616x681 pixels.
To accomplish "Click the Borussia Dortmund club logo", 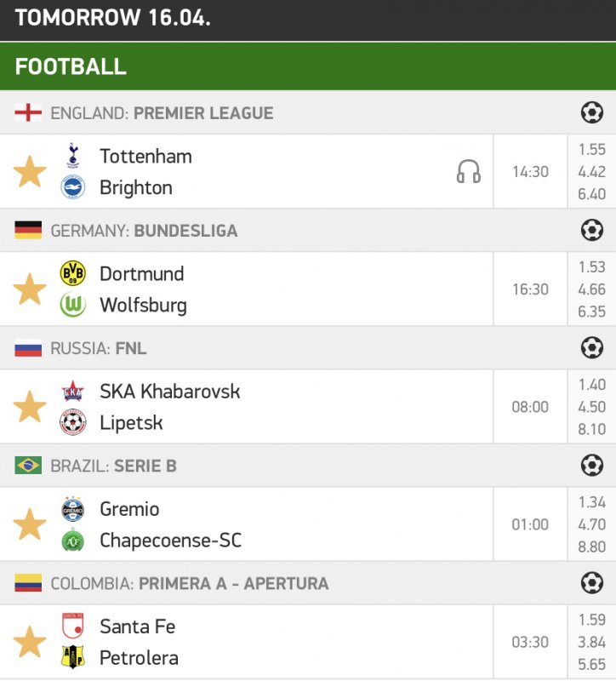I will (x=73, y=273).
